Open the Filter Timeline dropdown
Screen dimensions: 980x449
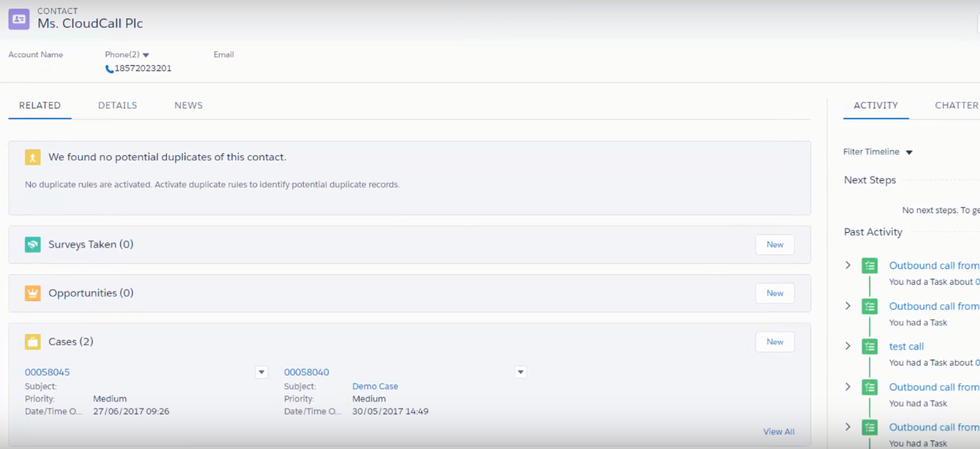point(909,152)
